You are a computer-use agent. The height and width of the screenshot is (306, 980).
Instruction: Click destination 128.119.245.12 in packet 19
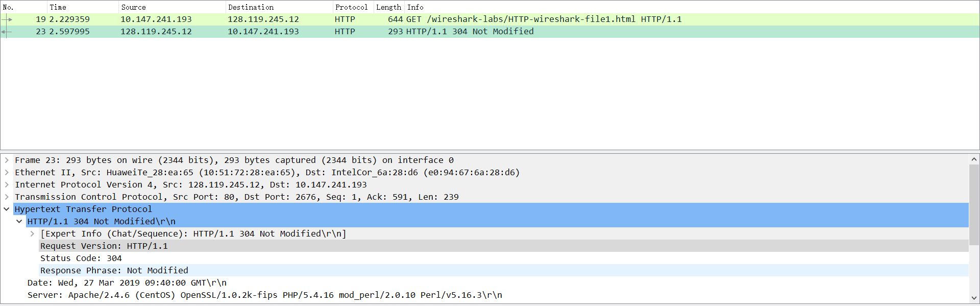[x=263, y=19]
